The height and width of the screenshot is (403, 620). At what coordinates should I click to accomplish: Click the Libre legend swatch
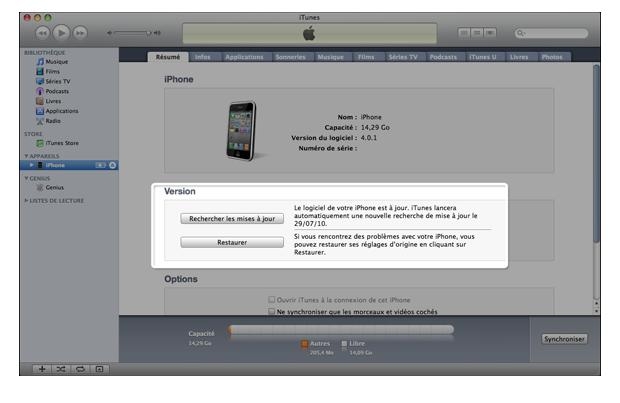pos(344,344)
